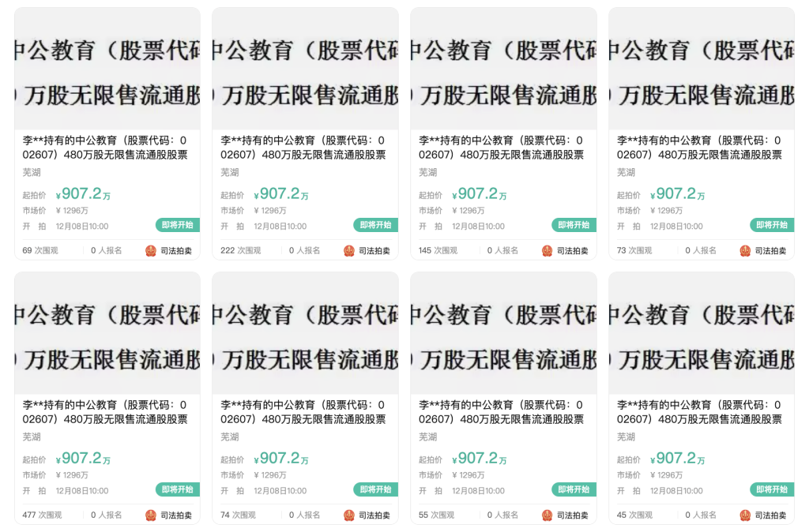Viewport: 809px width, 532px height.
Task: Click 0 人报名 on the 477-views card
Action: click(107, 515)
